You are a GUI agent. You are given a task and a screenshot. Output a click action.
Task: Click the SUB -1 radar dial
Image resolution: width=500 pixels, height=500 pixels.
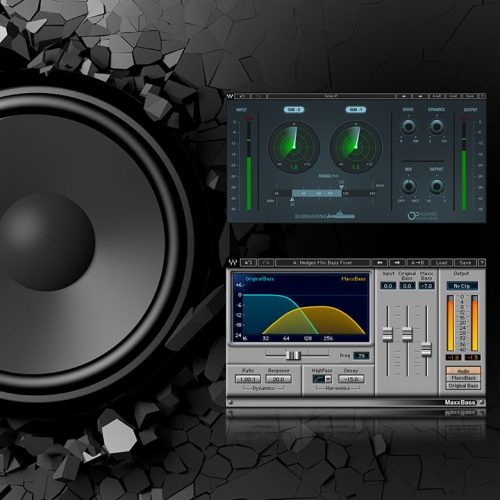pyautogui.click(x=356, y=147)
